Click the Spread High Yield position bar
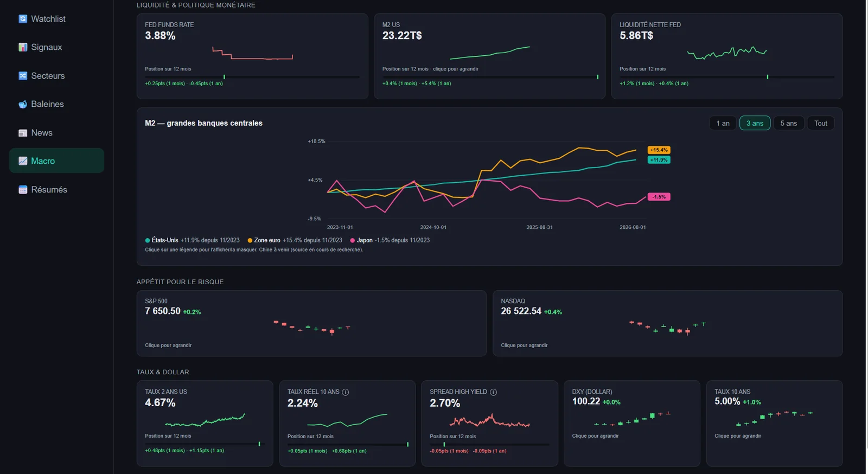Screen dimensions: 868x474 pyautogui.click(x=489, y=444)
